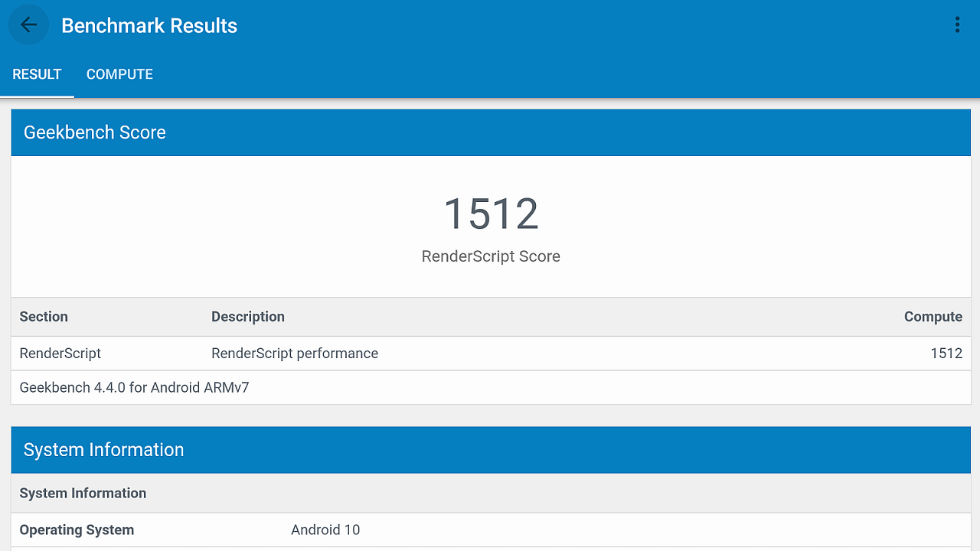Click the RenderScript section cell
Viewport: 980px width, 551px height.
click(x=60, y=354)
